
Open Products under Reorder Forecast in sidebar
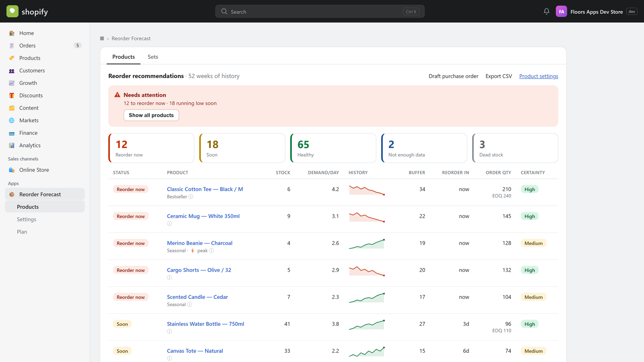click(45, 207)
